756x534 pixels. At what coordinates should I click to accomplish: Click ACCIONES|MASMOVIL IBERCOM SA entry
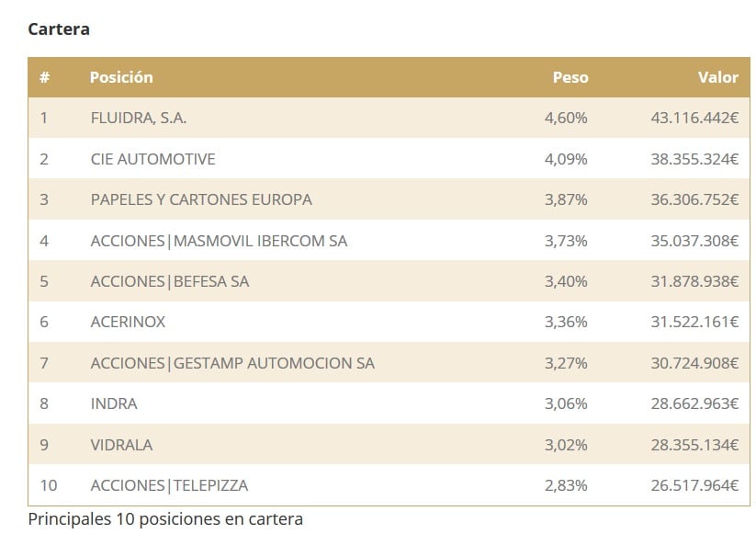coord(219,241)
